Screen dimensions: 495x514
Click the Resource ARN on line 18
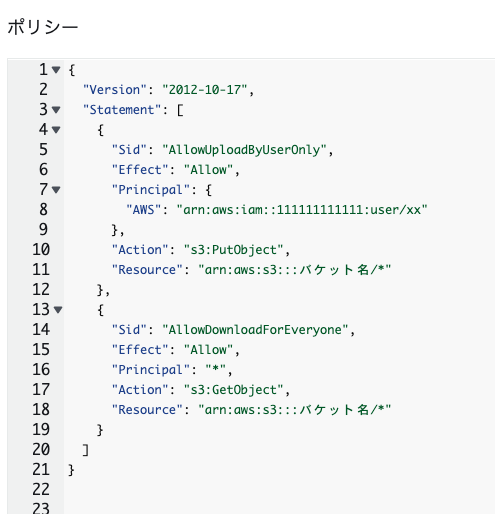click(x=295, y=410)
